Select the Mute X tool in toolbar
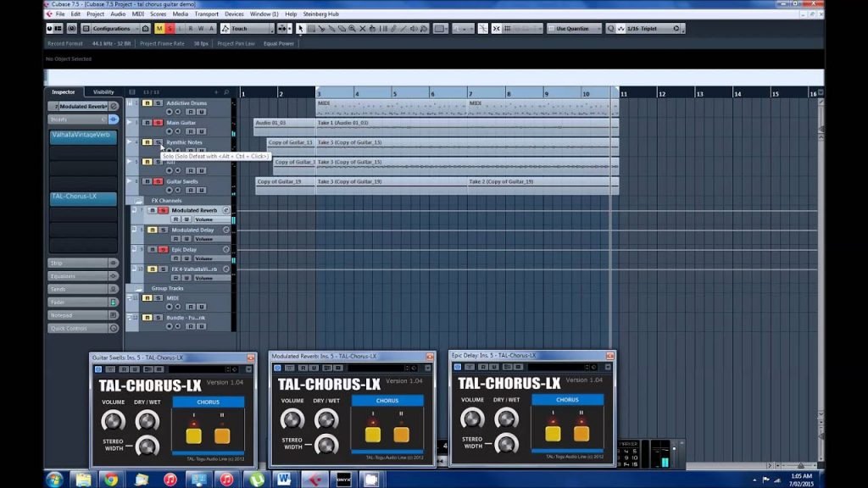868x488 pixels. tap(363, 28)
